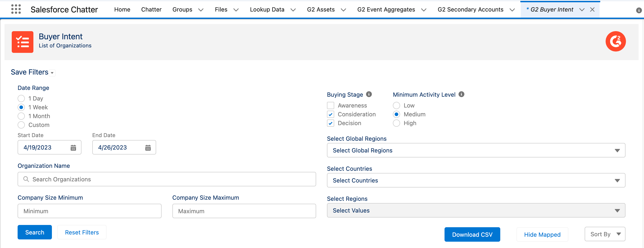Show Minimum Activity Level info tooltip
Screen dimensions: 644x248
point(461,94)
